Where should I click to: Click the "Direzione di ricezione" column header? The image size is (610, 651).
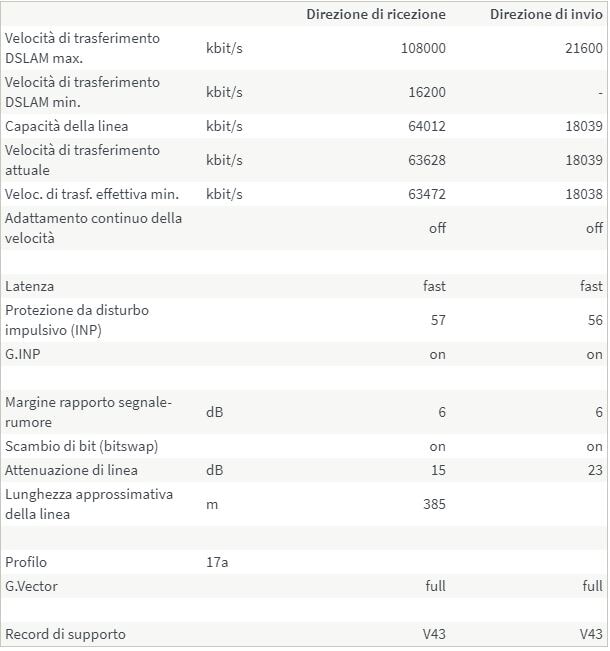click(x=376, y=14)
